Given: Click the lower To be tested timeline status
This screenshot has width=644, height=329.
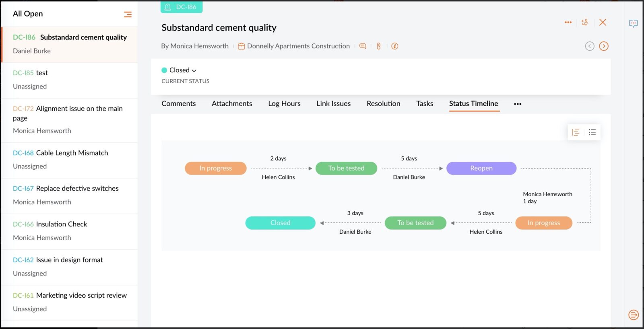Looking at the screenshot, I should (415, 223).
